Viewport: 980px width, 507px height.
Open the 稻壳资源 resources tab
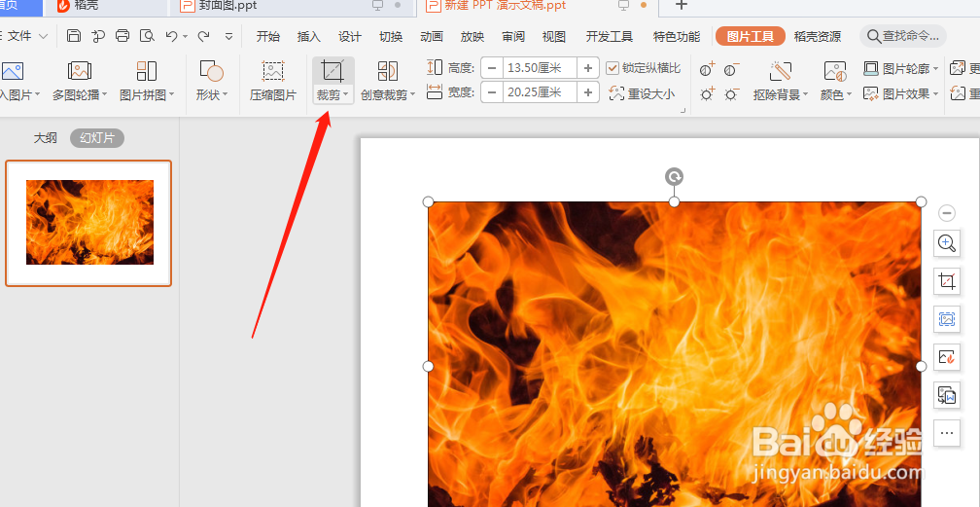point(818,36)
